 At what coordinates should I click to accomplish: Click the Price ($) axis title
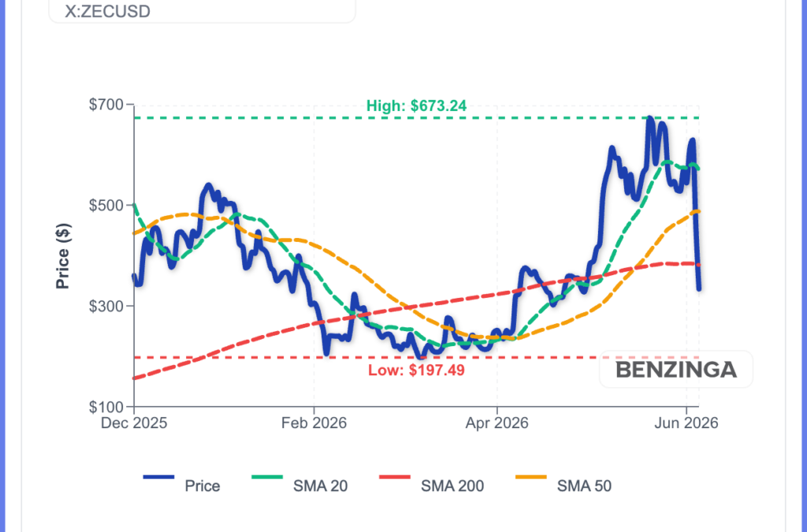tap(62, 255)
